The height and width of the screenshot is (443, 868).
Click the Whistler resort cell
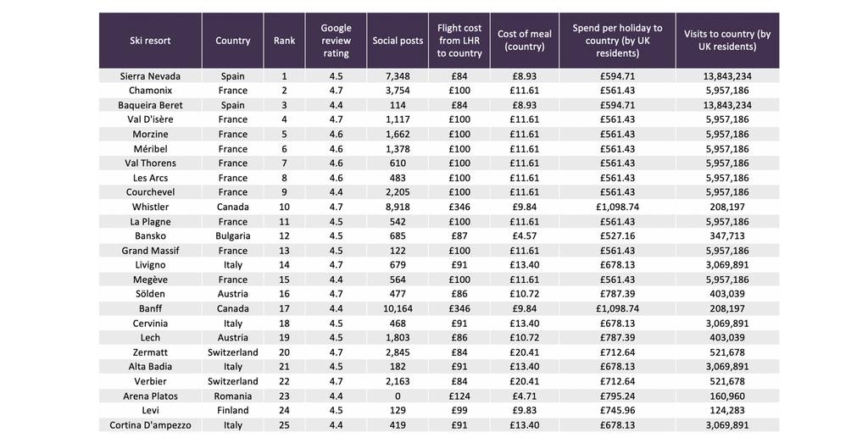tap(150, 207)
